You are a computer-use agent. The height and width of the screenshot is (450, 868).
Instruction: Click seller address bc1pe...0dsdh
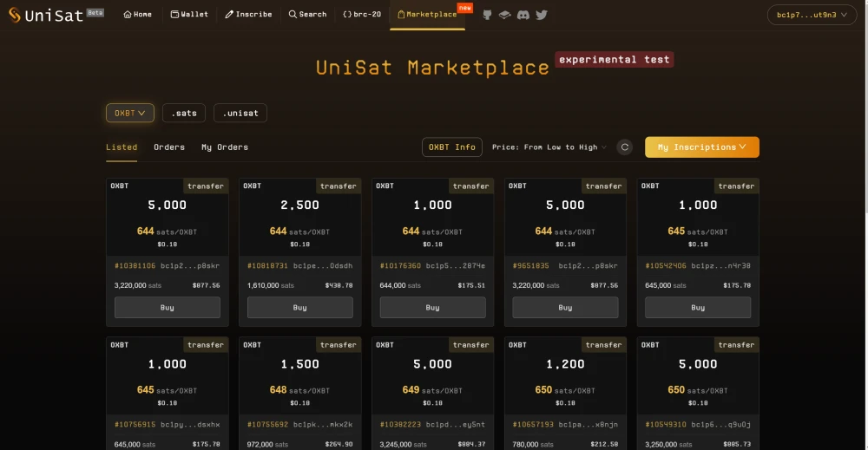tap(323, 266)
